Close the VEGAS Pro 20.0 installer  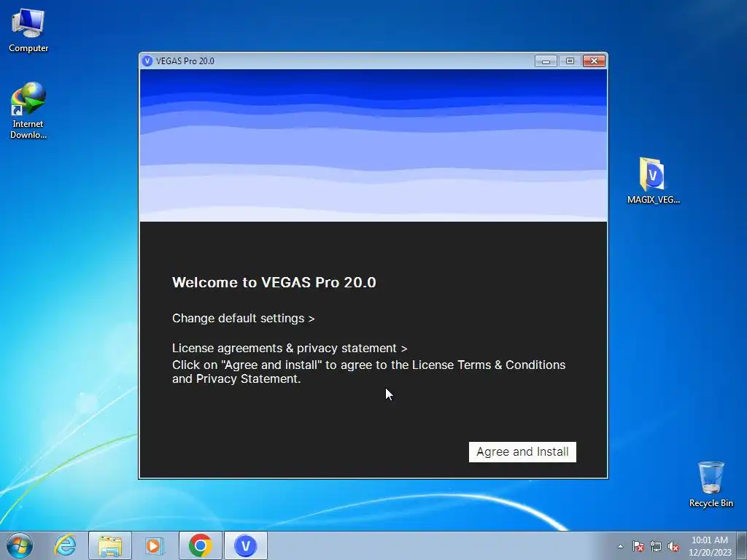tap(594, 61)
